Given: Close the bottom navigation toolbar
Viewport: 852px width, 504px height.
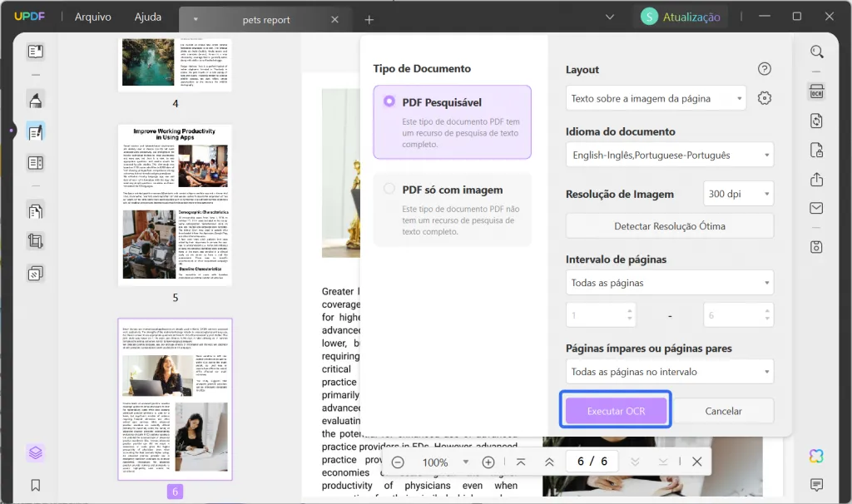Looking at the screenshot, I should click(x=697, y=462).
